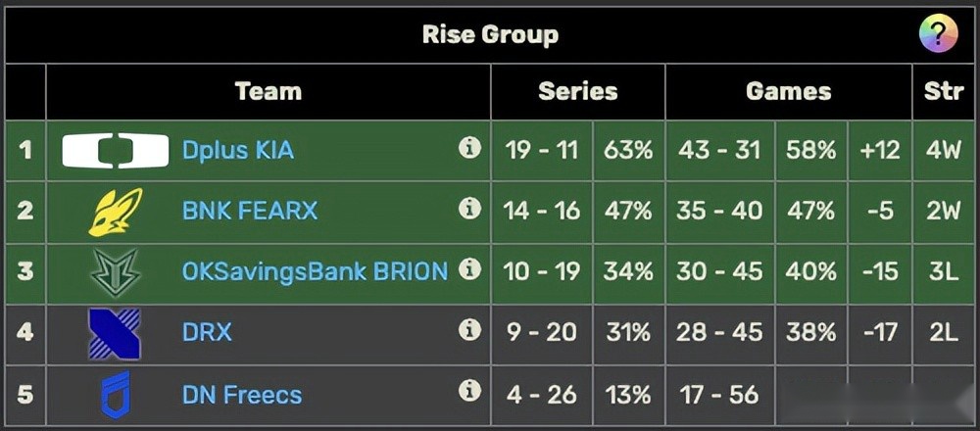Click the blue DN Freecs shield logo

pos(116,395)
